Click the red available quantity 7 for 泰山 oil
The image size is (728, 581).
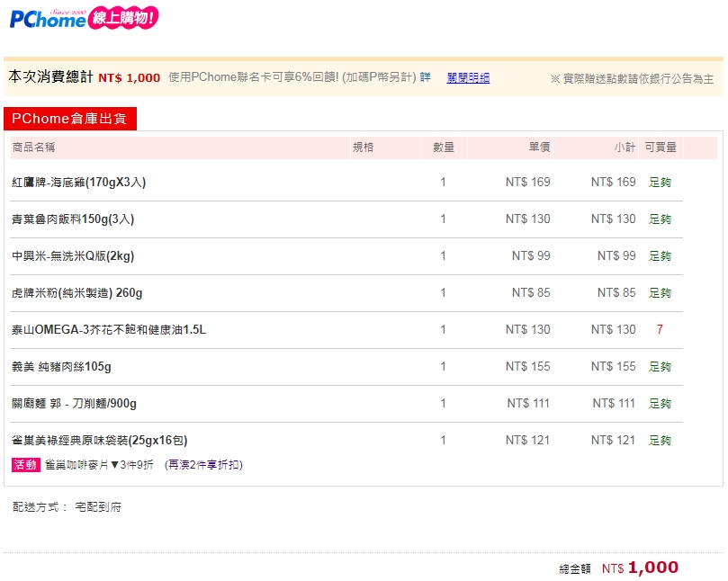pyautogui.click(x=660, y=329)
